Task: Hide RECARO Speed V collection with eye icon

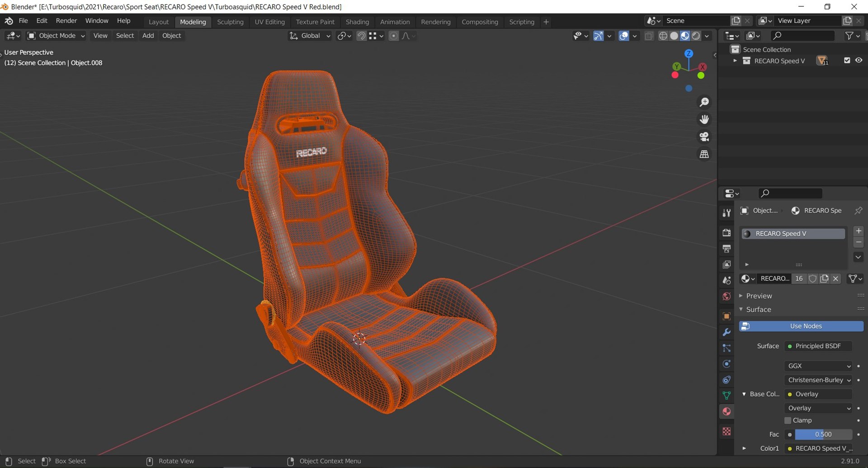Action: point(859,61)
